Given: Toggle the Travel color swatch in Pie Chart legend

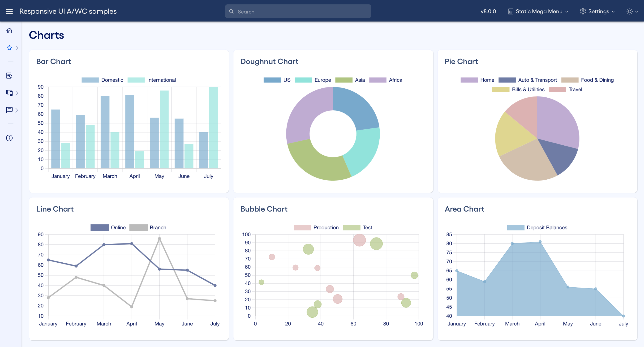Looking at the screenshot, I should [558, 89].
